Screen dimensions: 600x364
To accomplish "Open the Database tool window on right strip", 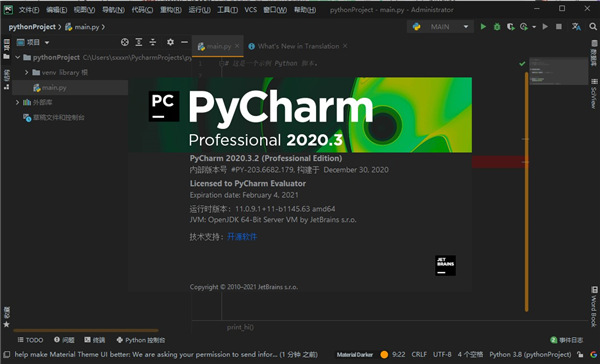I will (594, 53).
